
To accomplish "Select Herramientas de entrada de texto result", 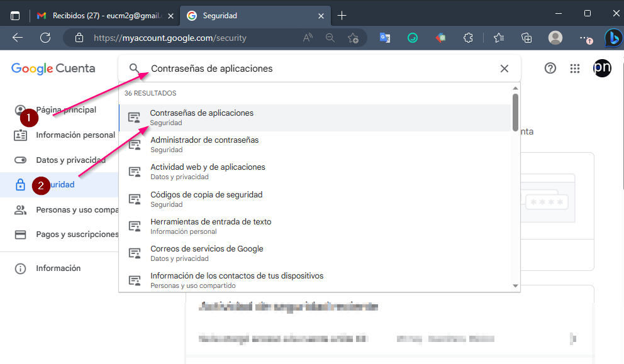I will pos(315,226).
